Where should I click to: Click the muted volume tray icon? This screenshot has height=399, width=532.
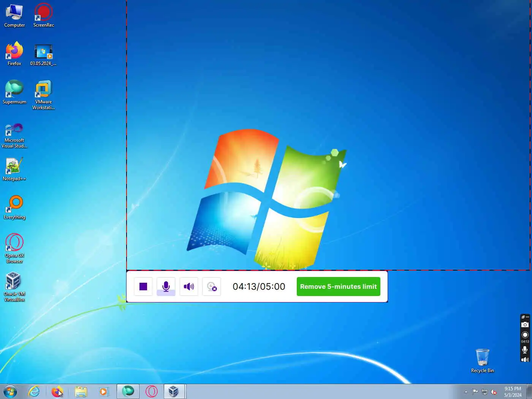(x=494, y=392)
